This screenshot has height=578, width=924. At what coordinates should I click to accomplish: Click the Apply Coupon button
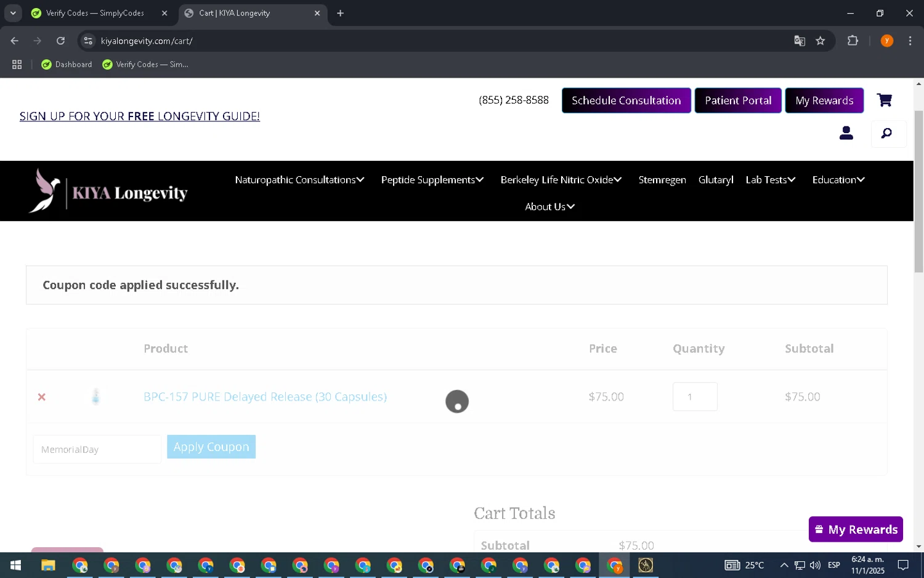click(211, 447)
